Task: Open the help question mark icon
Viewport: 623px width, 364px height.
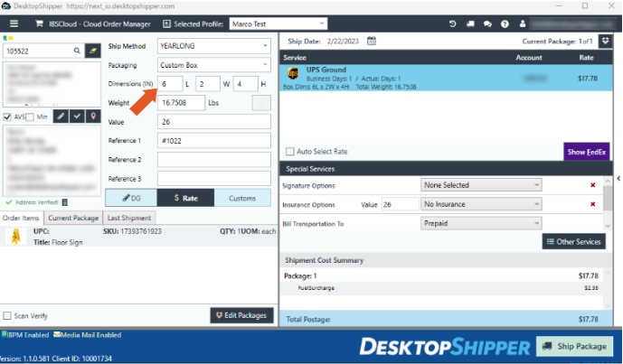Action: (505, 23)
